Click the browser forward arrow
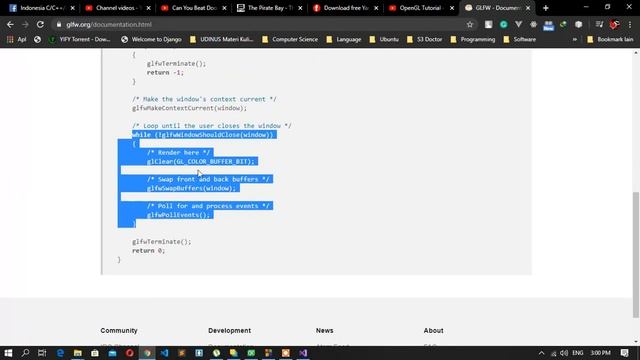This screenshot has width=640, height=360. click(x=25, y=24)
